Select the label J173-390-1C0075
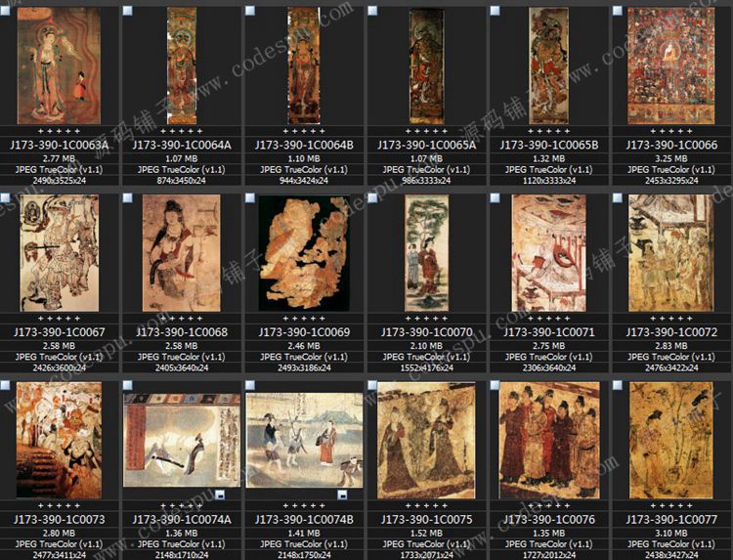This screenshot has height=560, width=733. click(x=426, y=520)
